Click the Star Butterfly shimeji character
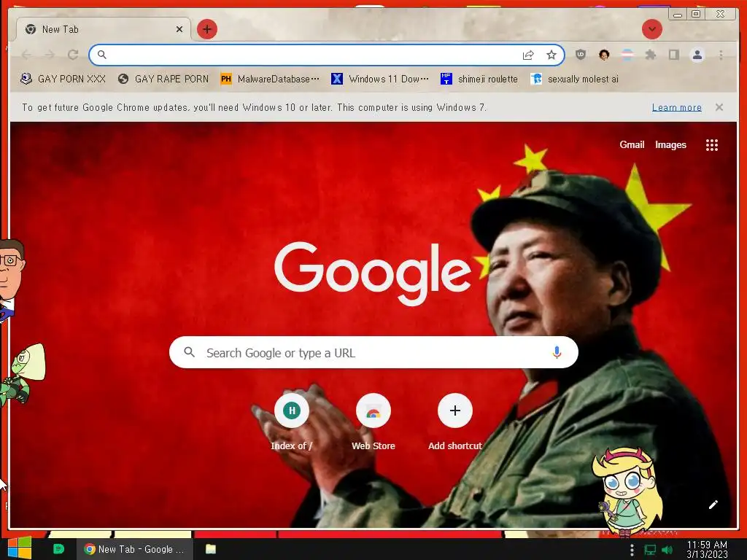 click(627, 491)
